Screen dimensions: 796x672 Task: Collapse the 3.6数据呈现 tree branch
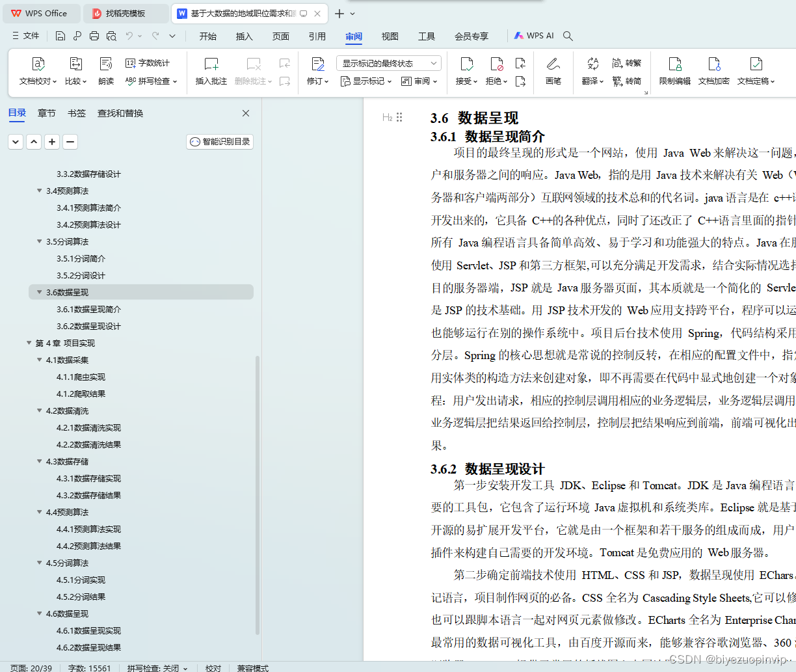point(39,292)
